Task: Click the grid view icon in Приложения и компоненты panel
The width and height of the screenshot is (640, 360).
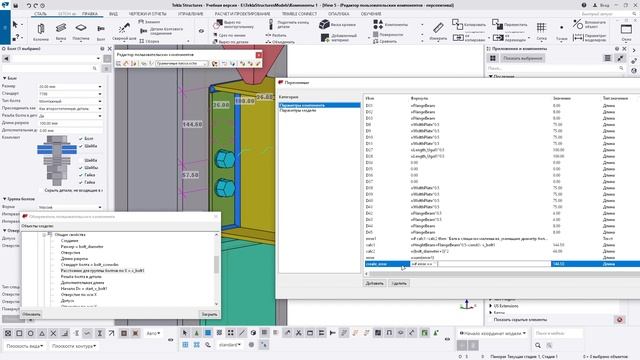Action: click(493, 58)
